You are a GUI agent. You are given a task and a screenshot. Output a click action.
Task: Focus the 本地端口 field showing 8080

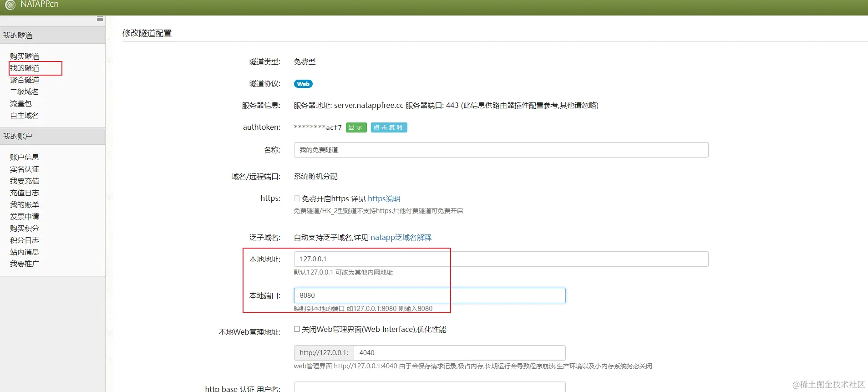tap(430, 295)
